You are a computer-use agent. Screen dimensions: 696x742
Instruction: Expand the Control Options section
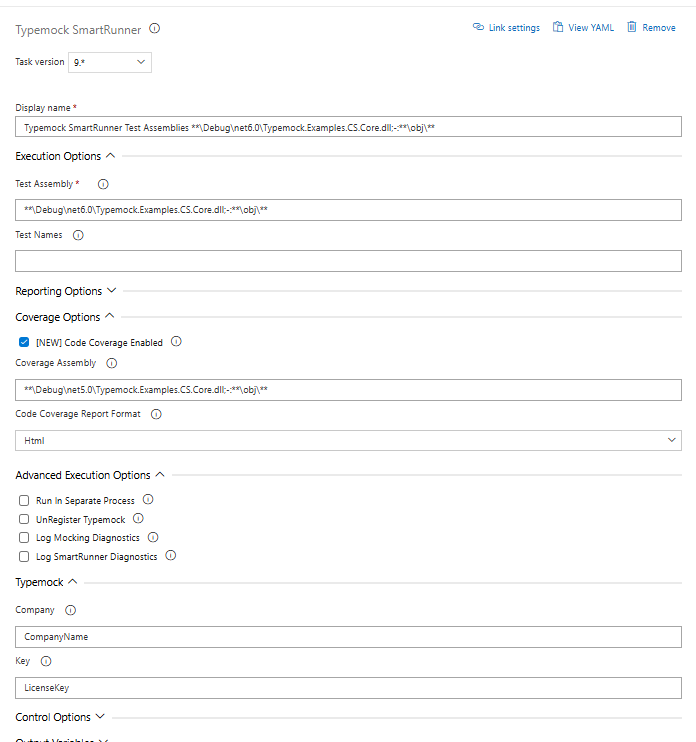coord(59,717)
